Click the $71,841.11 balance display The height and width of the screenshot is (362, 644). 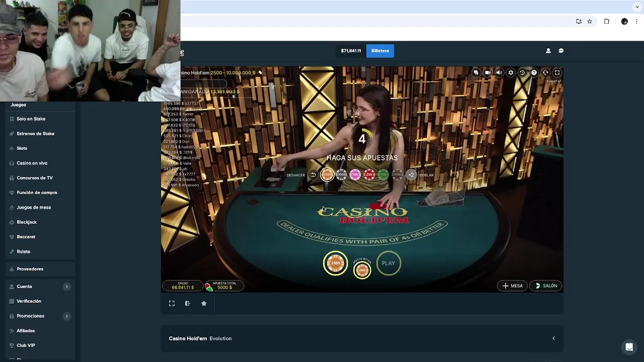tap(351, 51)
